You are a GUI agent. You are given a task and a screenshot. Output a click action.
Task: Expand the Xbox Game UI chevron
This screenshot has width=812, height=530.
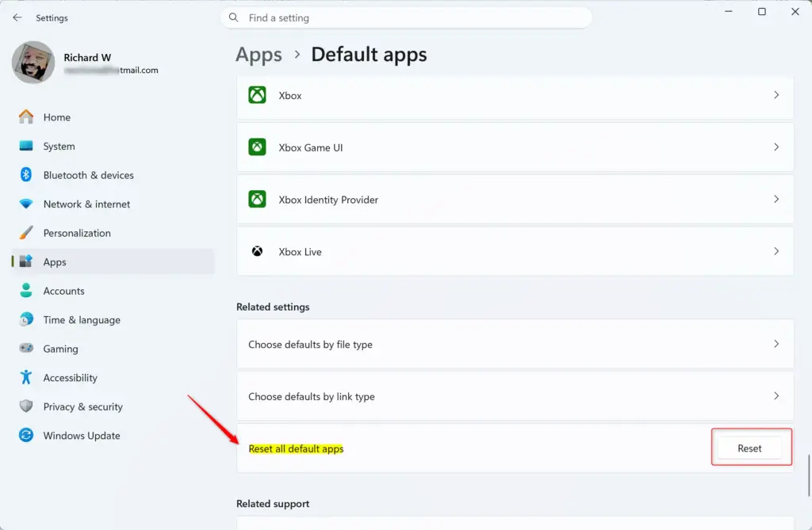coord(776,147)
